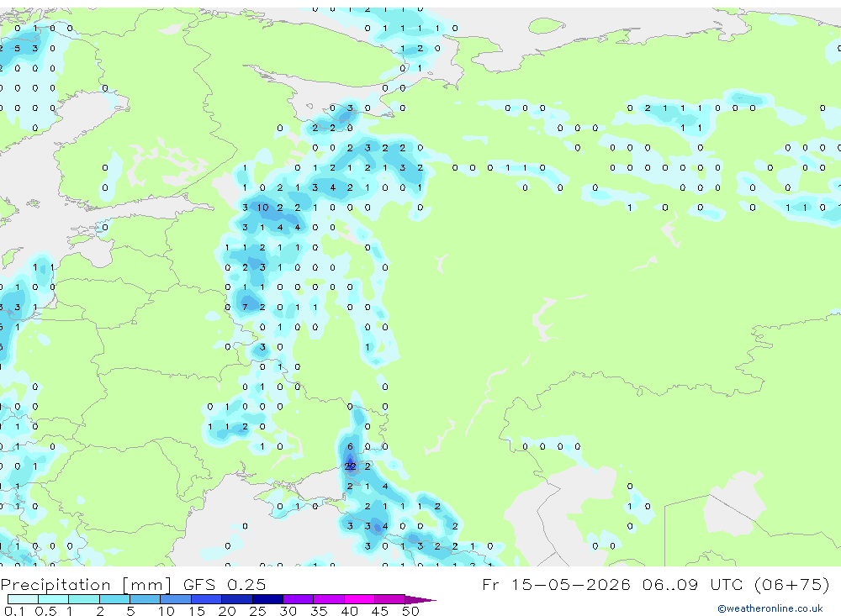Click the "6" value above the 22 maximum
Viewport: 841px width, 616px height.
(350, 446)
